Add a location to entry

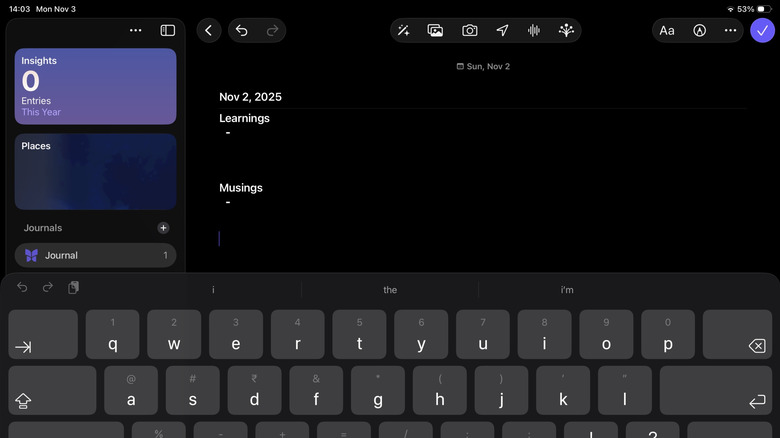click(x=502, y=30)
